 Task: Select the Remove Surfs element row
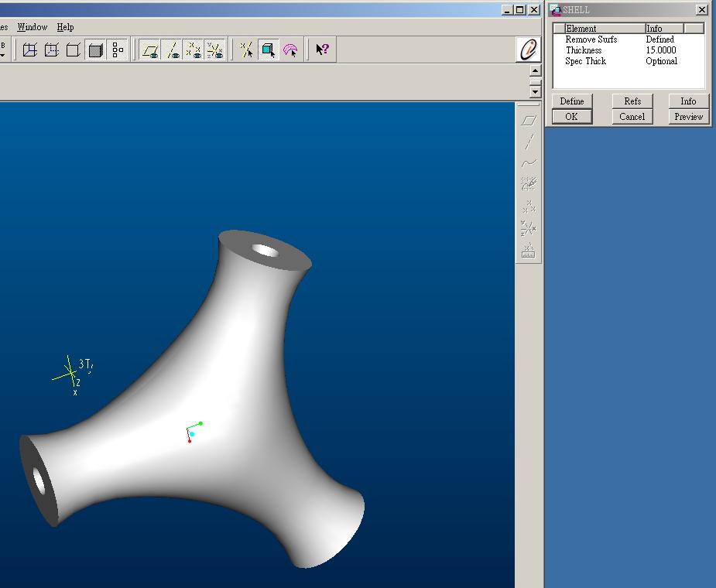coord(629,39)
